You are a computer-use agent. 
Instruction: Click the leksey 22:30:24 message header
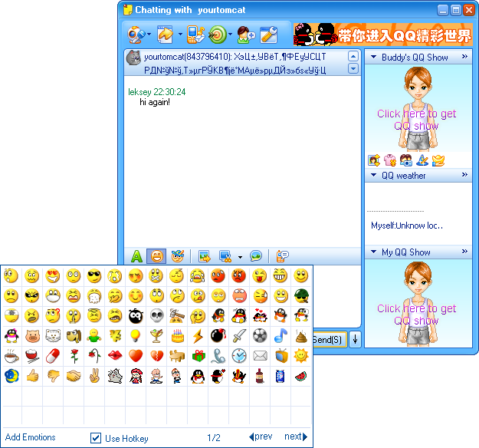[156, 92]
